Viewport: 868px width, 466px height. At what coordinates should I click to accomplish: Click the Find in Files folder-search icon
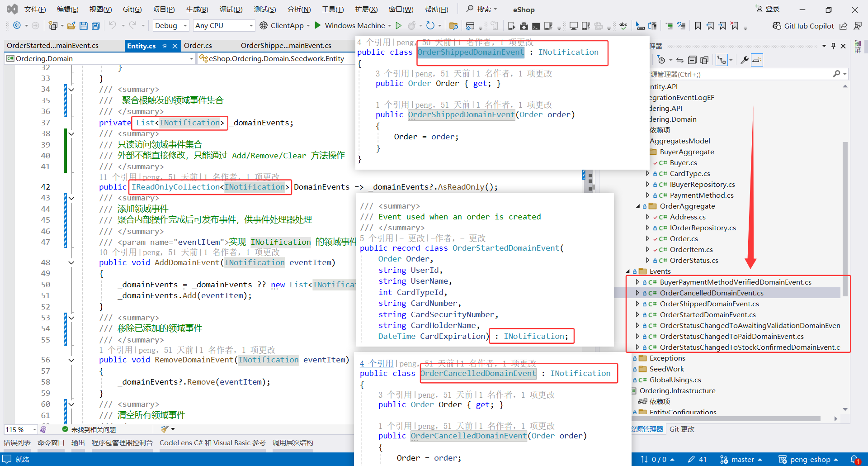(x=454, y=26)
